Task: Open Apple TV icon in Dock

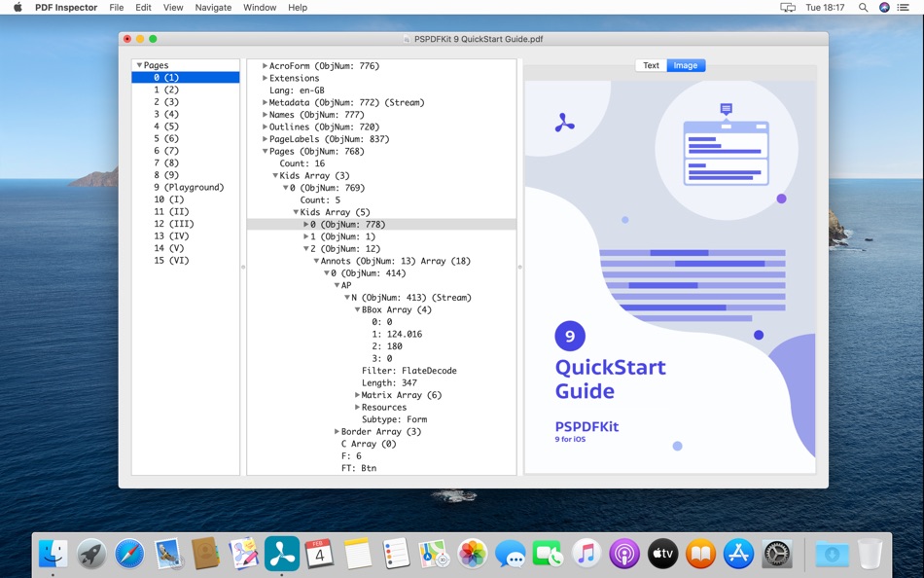Action: (x=662, y=554)
